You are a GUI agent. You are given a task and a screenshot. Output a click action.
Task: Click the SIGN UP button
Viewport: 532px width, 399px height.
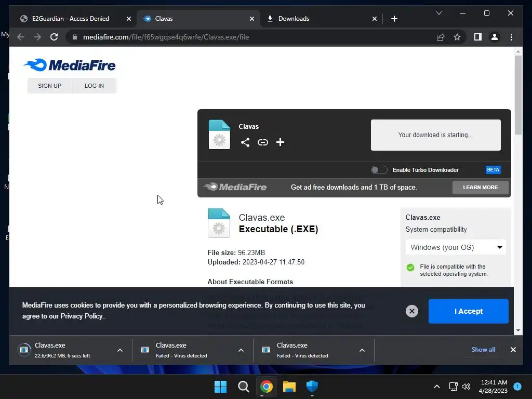pos(49,86)
